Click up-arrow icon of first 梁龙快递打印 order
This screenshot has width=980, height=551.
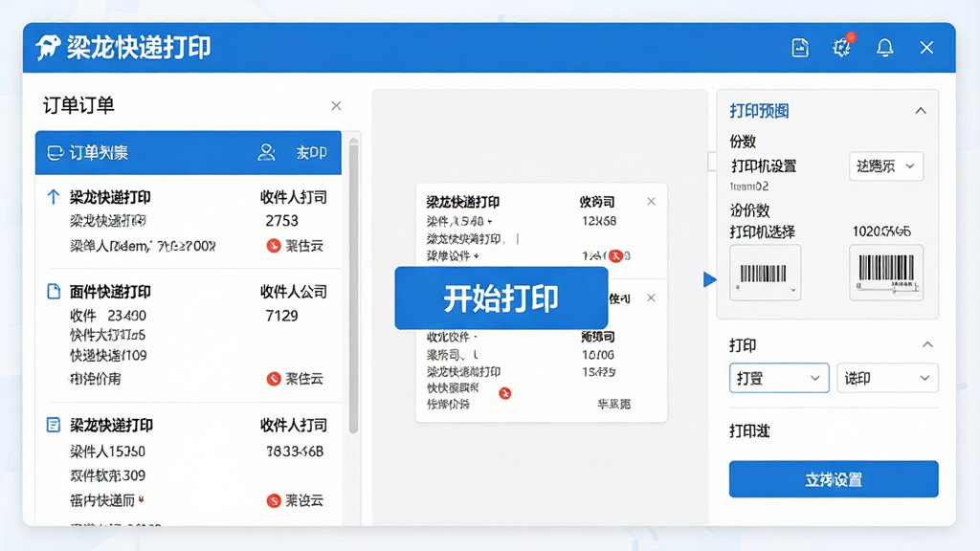pyautogui.click(x=54, y=197)
